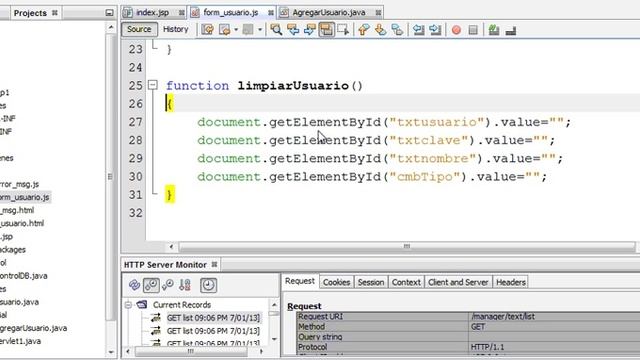Select ervlet1.java in Projects tree
Viewport: 640px width, 360px height.
(x=20, y=341)
